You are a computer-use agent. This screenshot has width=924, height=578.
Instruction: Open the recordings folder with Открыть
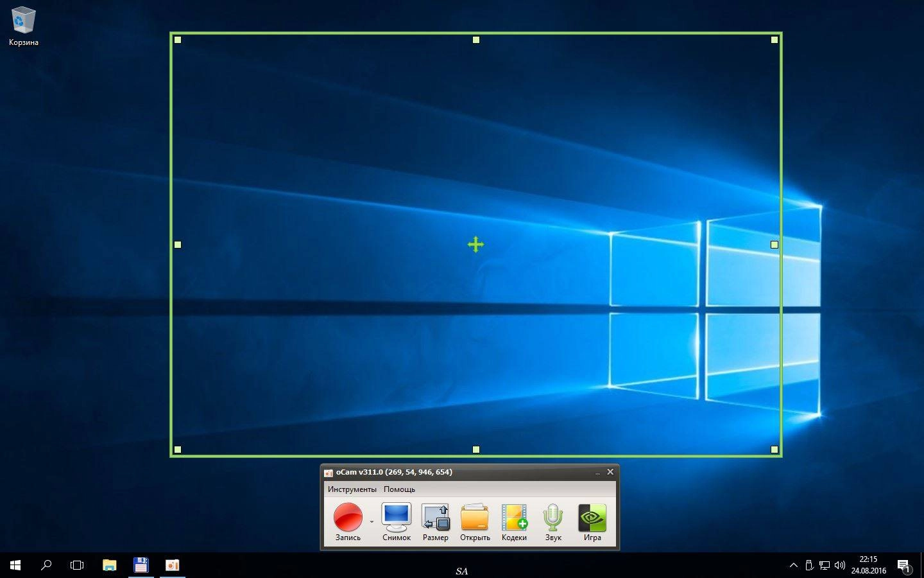pos(475,522)
